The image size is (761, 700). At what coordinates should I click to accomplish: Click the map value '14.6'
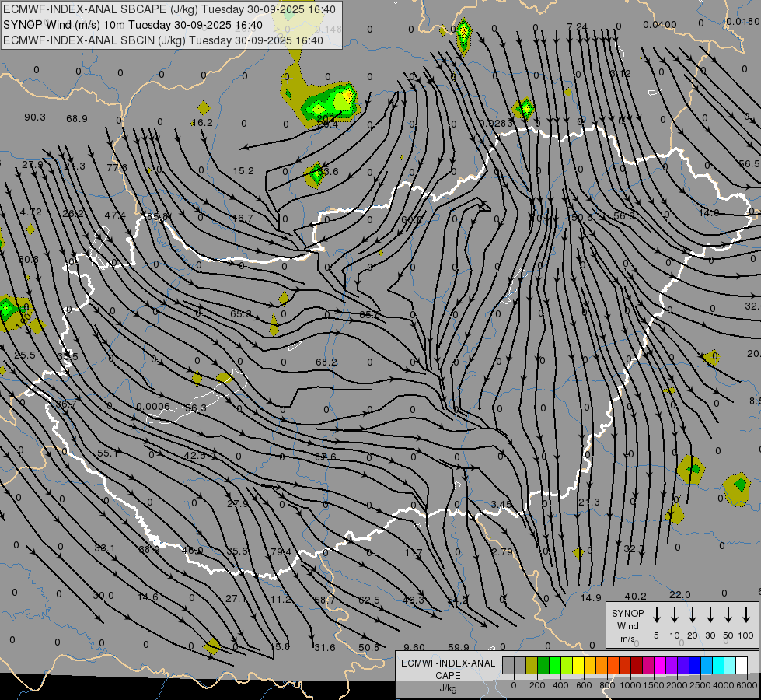point(148,597)
